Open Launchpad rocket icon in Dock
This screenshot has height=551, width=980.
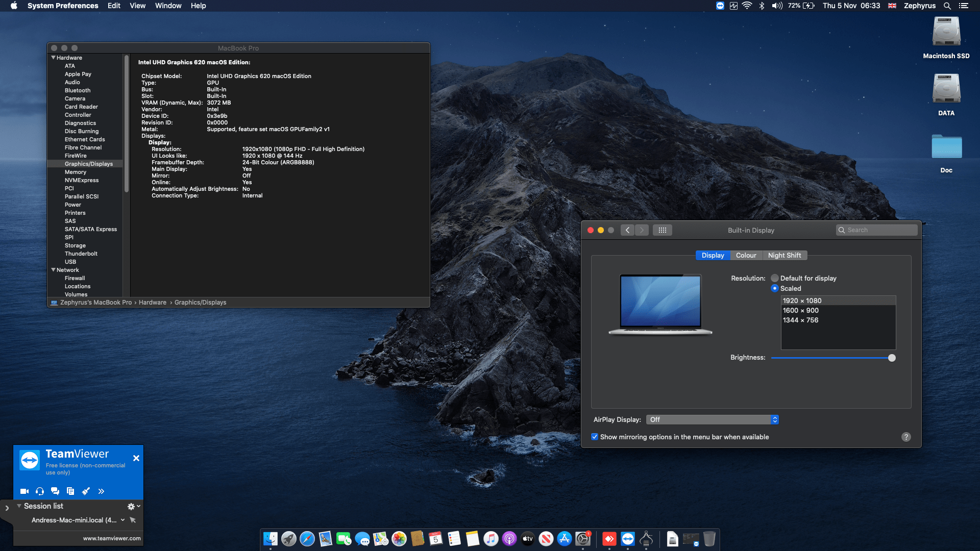pos(289,539)
